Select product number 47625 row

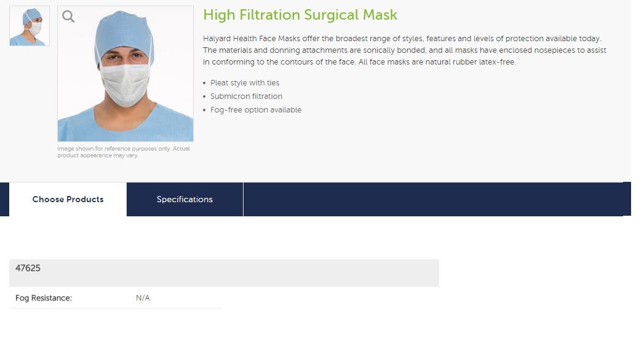tap(224, 273)
